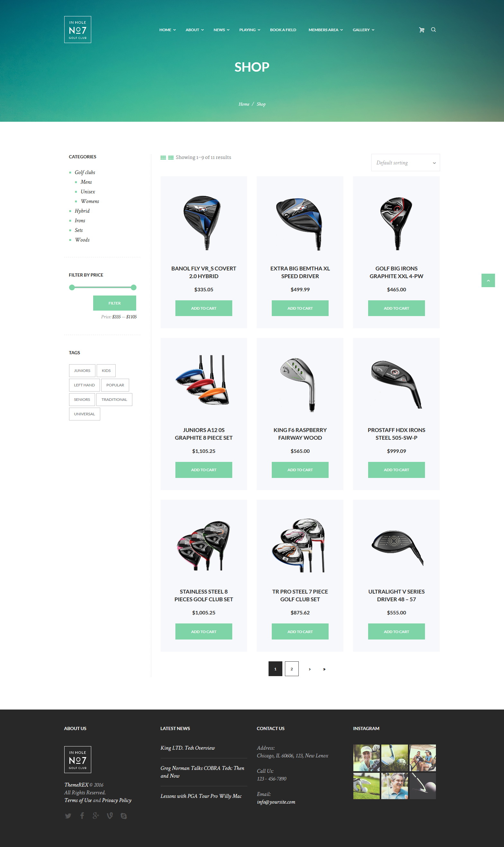504x847 pixels.
Task: Expand the Gallery menu chevron
Action: coord(373,30)
